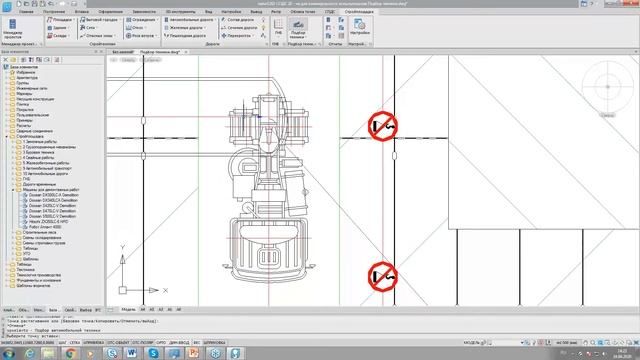Image resolution: width=640 pixels, height=360 pixels.
Task: Click the Площадки ribbon tool
Action: point(60,20)
